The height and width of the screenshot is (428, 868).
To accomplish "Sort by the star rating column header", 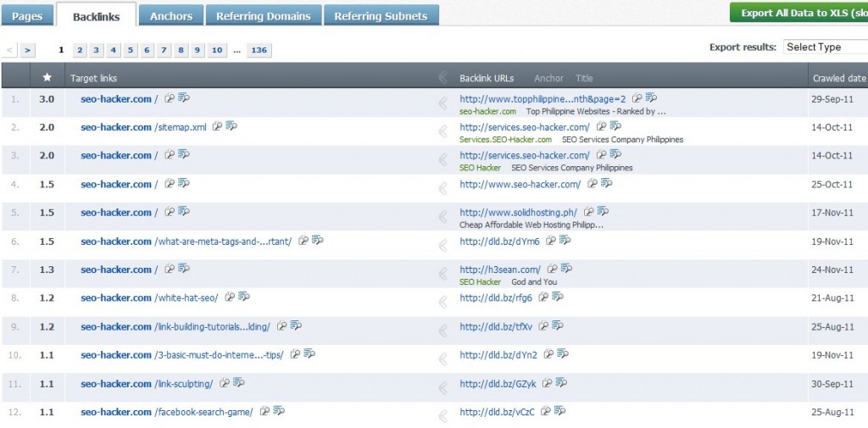I will [x=47, y=77].
